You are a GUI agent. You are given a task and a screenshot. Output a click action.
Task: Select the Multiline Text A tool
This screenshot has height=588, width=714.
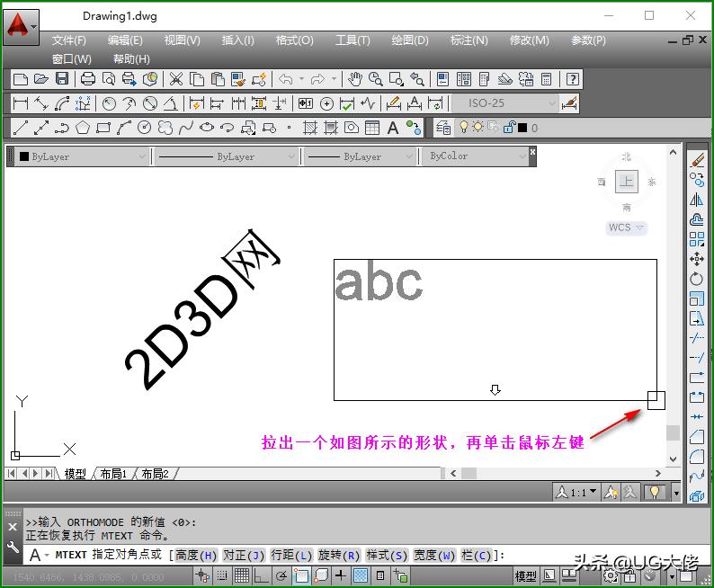(x=392, y=128)
